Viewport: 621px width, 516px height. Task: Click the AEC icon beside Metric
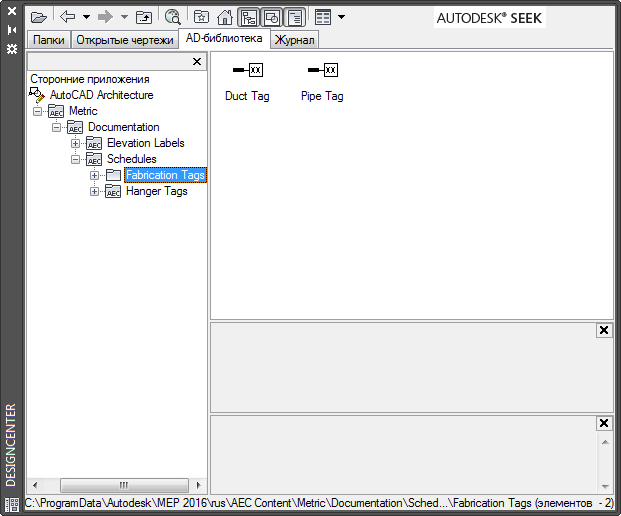(56, 111)
